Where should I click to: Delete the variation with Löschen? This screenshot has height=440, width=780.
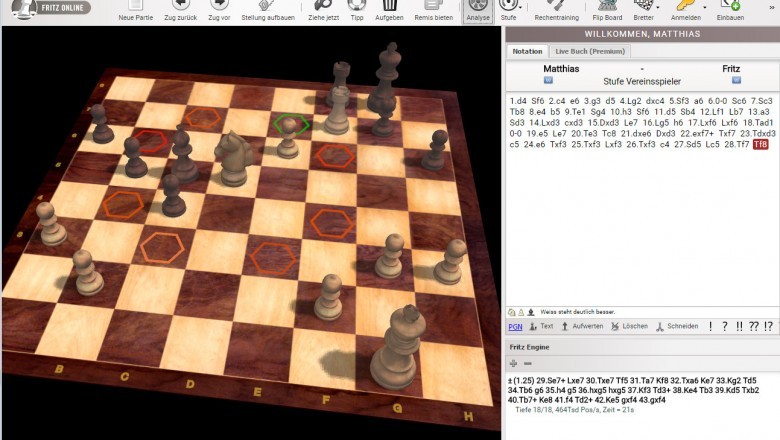629,326
